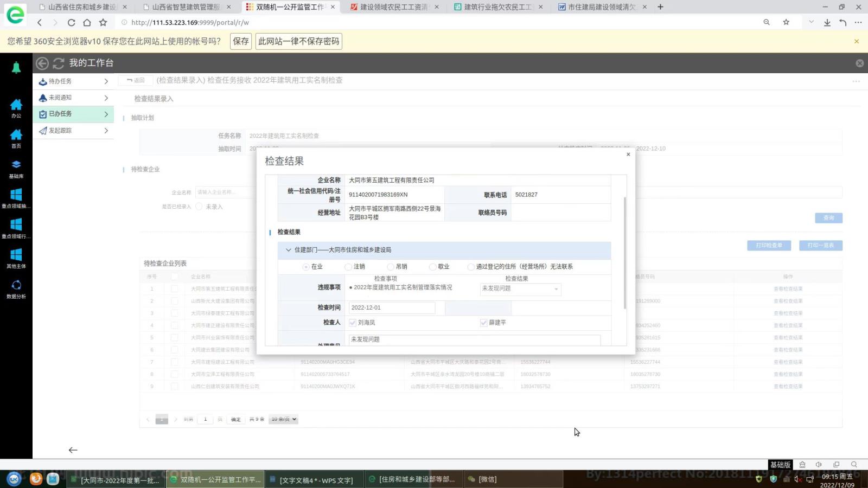Click taskbar start menu icon
This screenshot has width=868, height=488.
(x=14, y=479)
